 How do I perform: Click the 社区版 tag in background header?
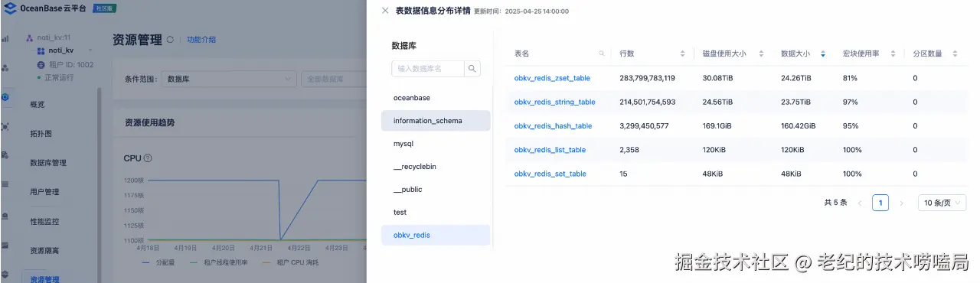click(104, 8)
